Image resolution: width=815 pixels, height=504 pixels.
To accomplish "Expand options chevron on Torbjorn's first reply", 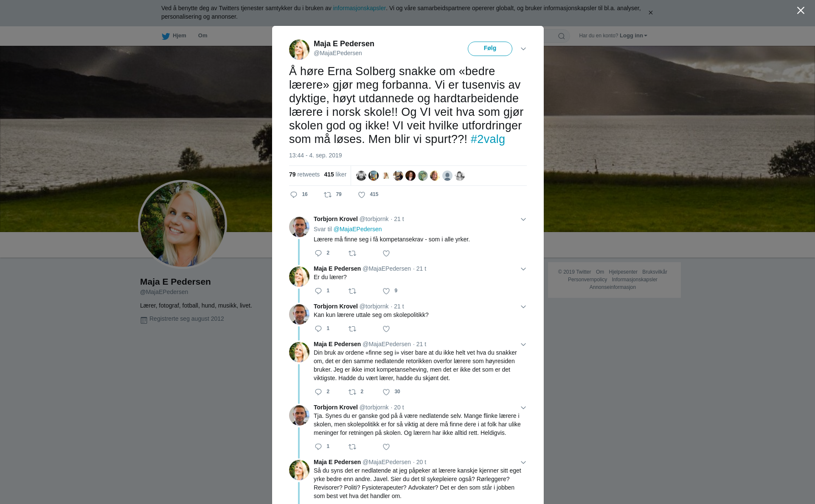I will [x=523, y=219].
